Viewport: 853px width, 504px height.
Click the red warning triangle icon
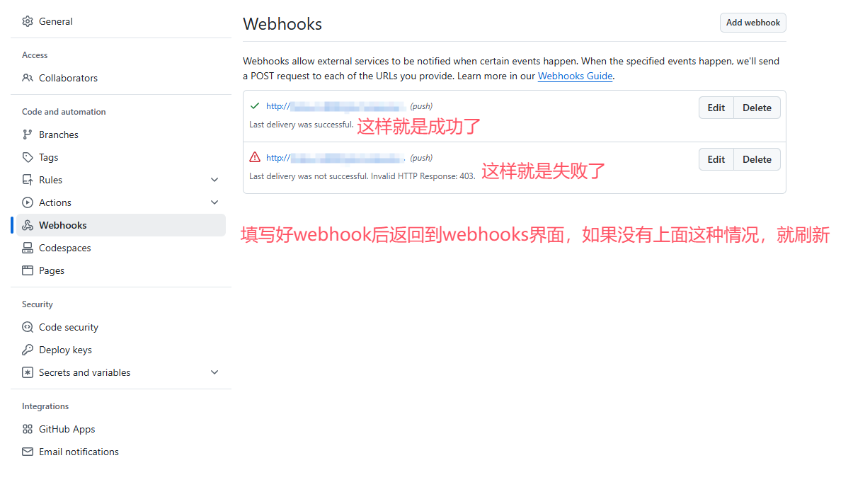point(255,157)
